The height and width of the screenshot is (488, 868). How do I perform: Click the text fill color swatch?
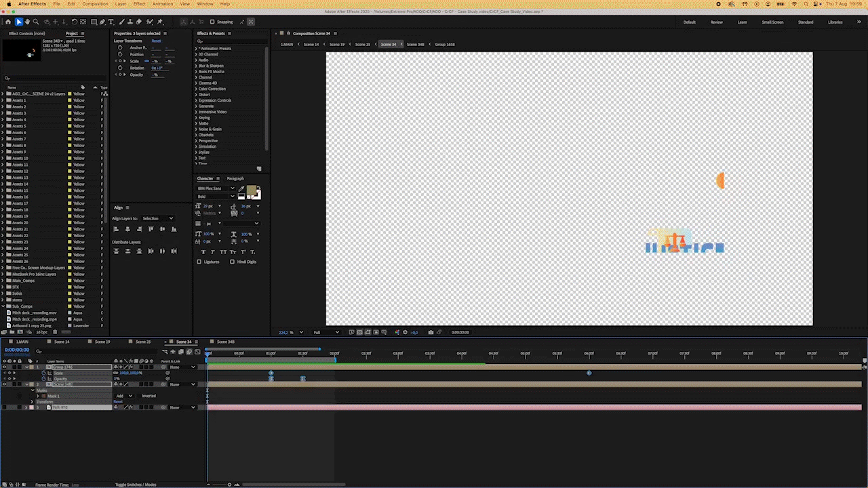252,190
